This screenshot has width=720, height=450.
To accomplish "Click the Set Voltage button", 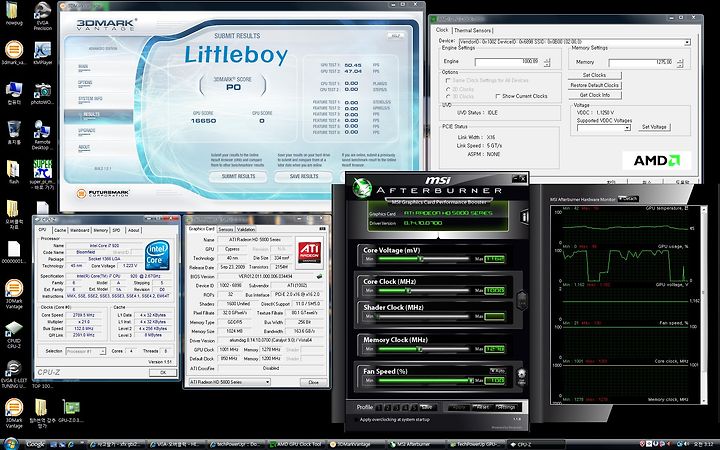I will (x=654, y=127).
